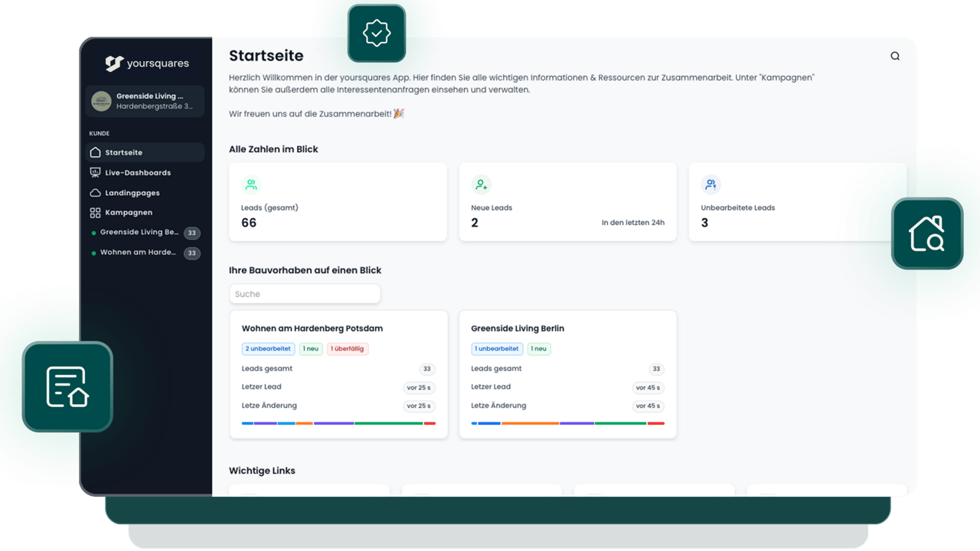
Task: Click 1 unbearbeitet tag on Greenside Living Berlin
Action: 497,349
